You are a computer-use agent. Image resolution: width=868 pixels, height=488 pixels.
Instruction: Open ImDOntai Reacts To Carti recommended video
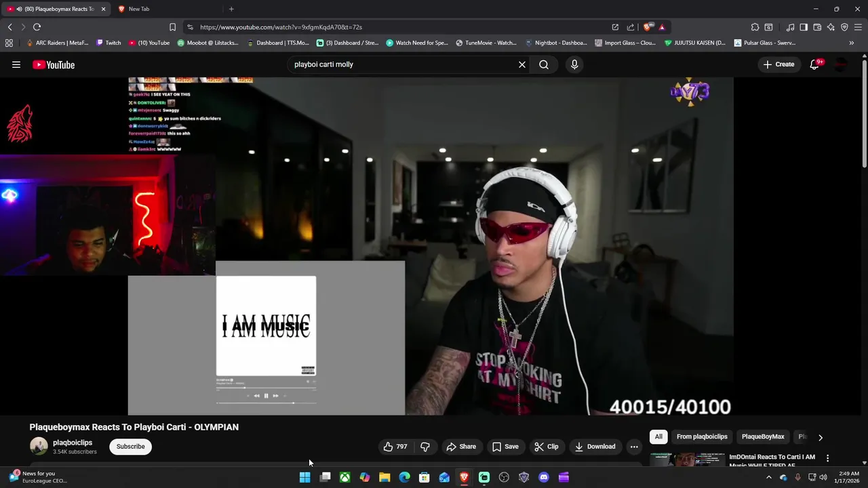[772, 460]
